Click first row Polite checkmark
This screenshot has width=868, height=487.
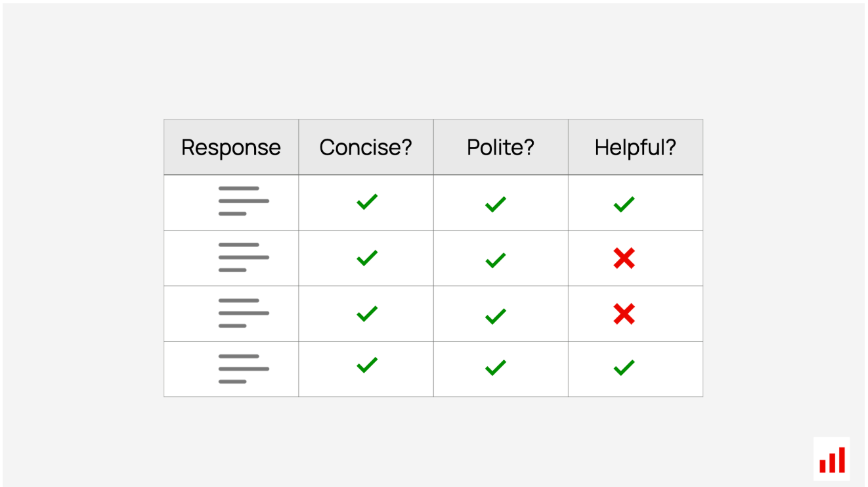tap(496, 204)
